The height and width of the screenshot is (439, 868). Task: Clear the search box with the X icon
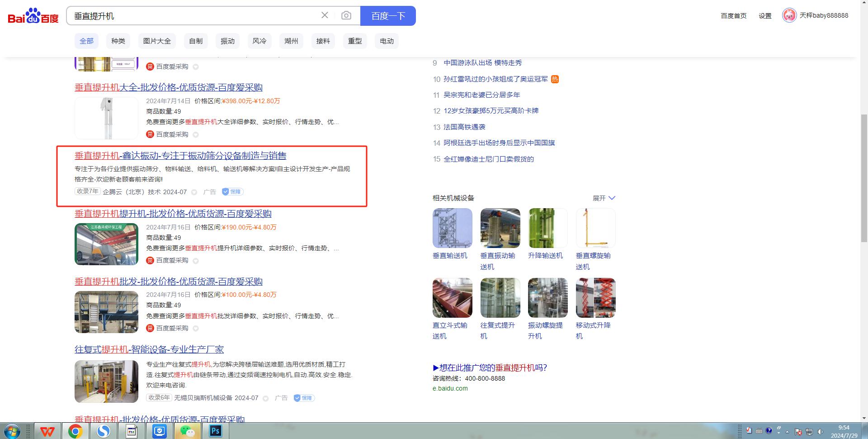pos(325,15)
